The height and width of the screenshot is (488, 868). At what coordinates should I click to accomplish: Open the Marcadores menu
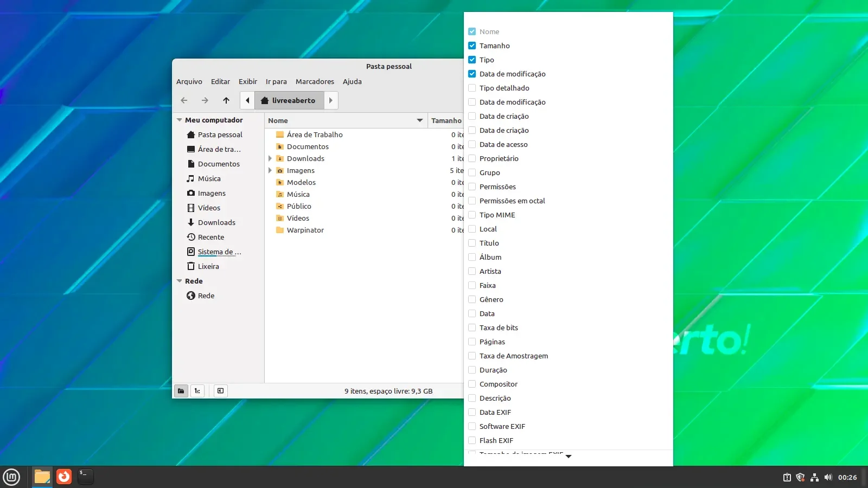[315, 81]
